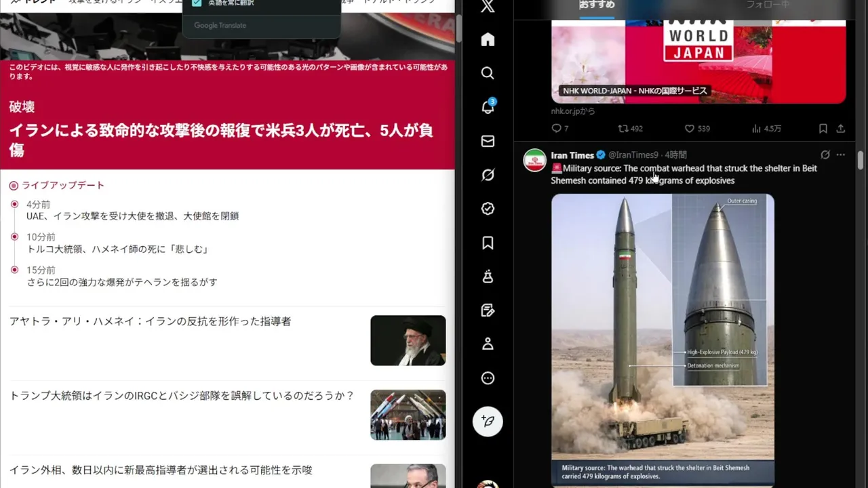Viewport: 868px width, 488px height.
Task: Click the 破壊 category label
Action: point(22,107)
